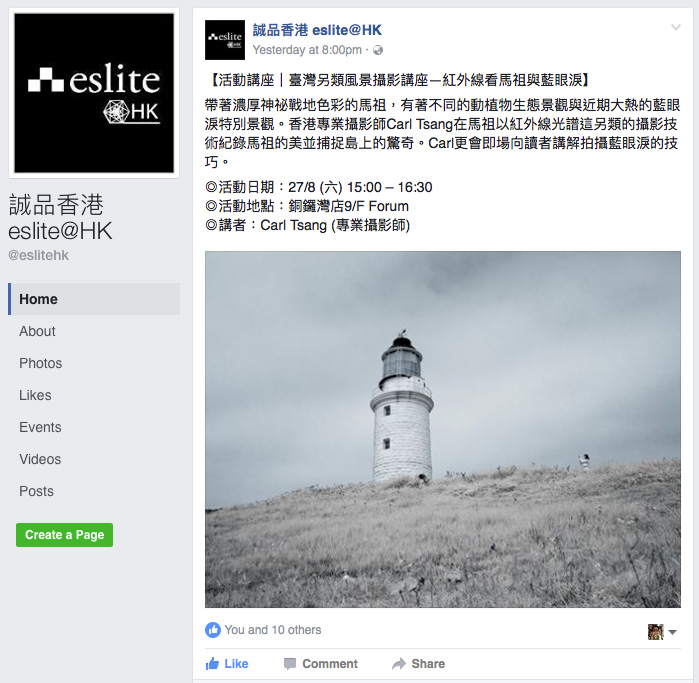Open 誠品香港 eslite@HK post author link
Image resolution: width=699 pixels, height=683 pixels.
(317, 30)
